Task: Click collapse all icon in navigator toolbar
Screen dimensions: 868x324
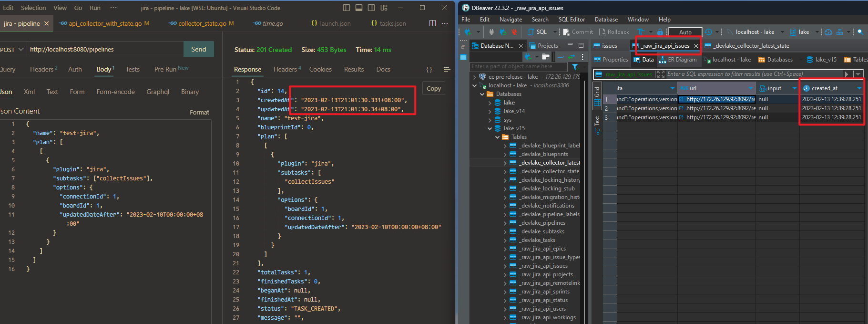Action: pos(561,56)
